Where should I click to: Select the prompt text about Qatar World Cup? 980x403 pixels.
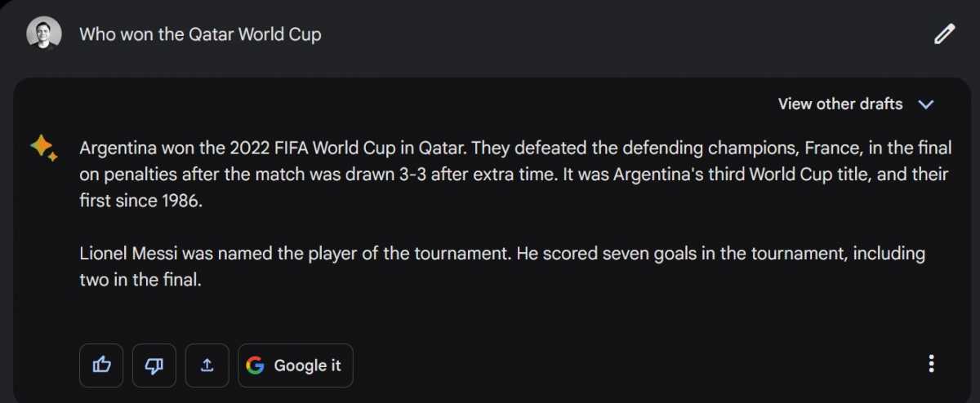(x=200, y=34)
